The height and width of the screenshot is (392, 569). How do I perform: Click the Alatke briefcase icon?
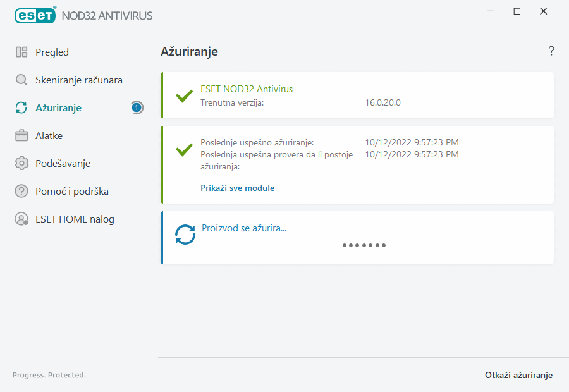21,136
